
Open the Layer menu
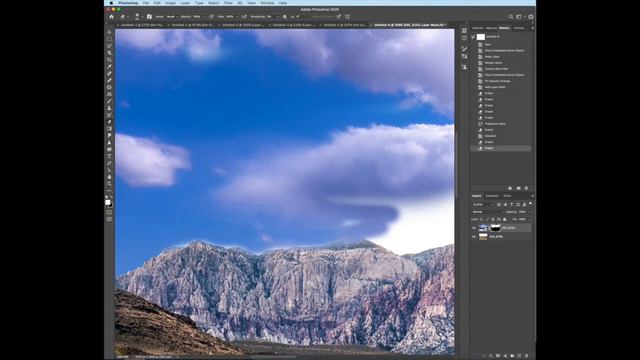[x=185, y=3]
